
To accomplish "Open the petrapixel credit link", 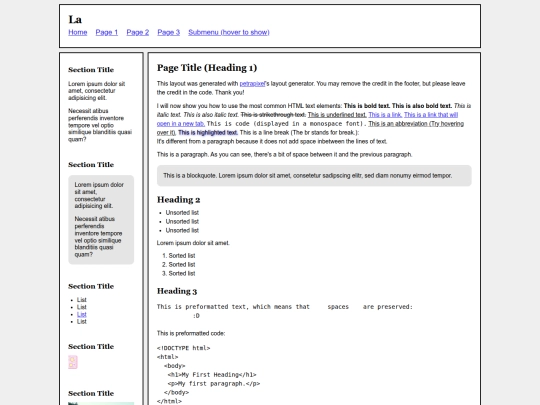I will point(252,84).
